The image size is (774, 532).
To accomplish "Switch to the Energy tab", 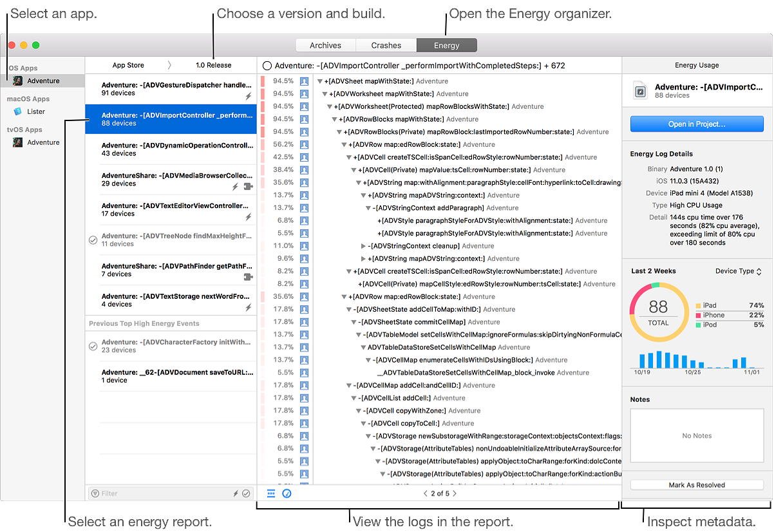I will pyautogui.click(x=447, y=45).
